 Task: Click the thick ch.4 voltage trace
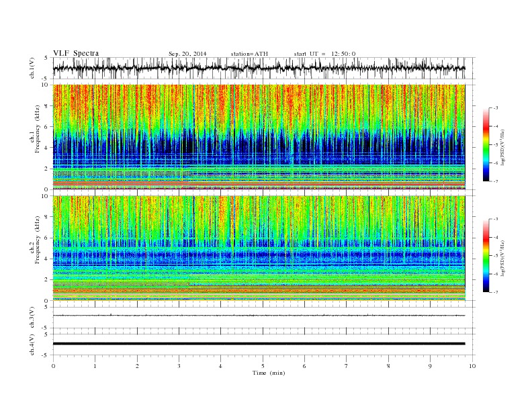[259, 344]
